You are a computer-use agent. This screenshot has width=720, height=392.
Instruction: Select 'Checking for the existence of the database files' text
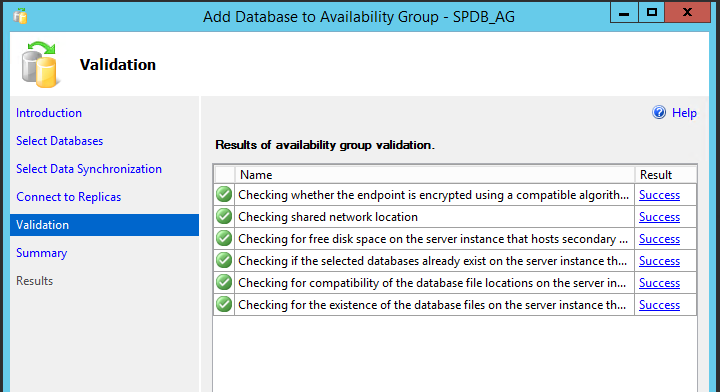click(x=432, y=305)
